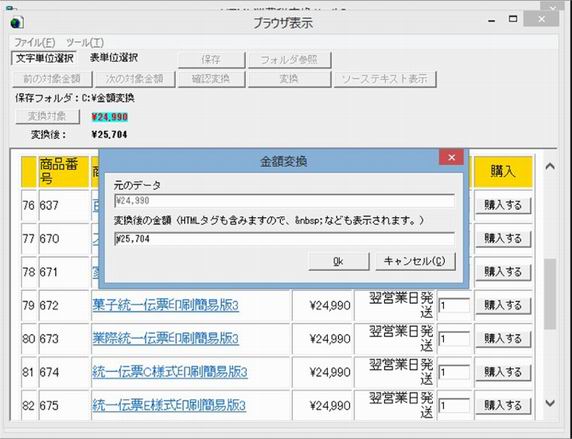Click the フォルダ参照 button
This screenshot has height=439, width=572.
tap(289, 59)
